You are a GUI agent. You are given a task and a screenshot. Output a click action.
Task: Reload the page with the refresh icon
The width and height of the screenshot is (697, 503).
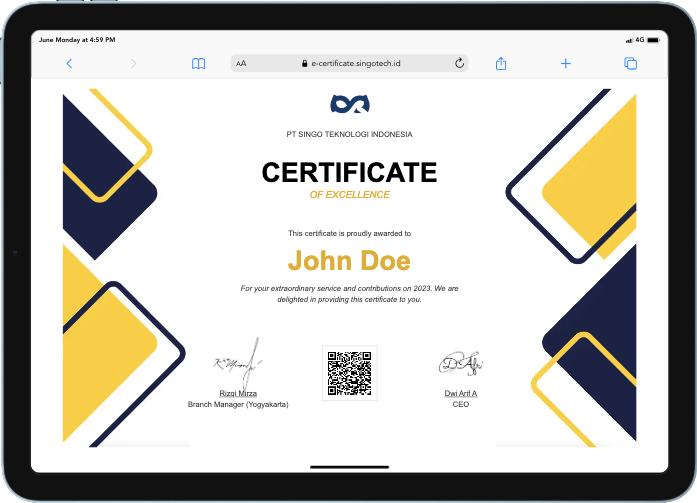coord(459,63)
